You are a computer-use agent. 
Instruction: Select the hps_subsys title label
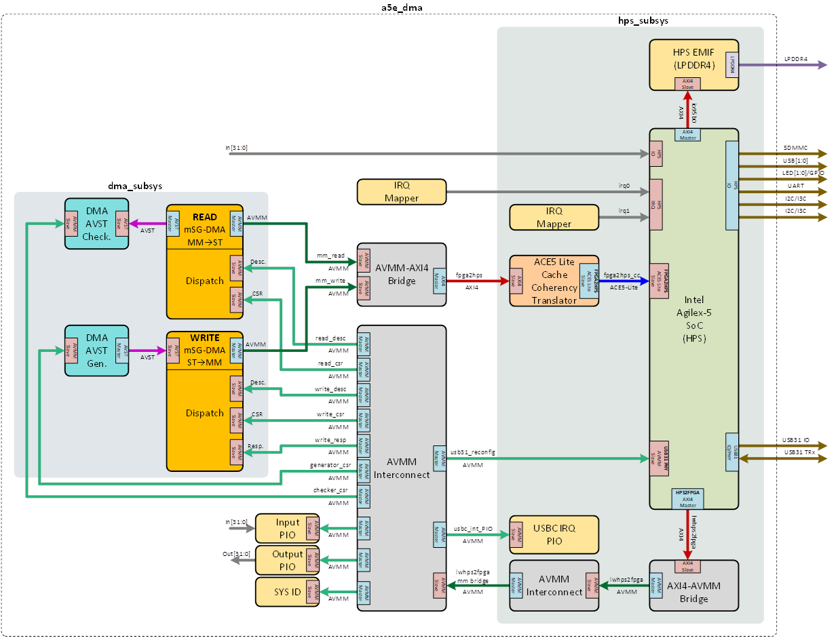(x=643, y=21)
